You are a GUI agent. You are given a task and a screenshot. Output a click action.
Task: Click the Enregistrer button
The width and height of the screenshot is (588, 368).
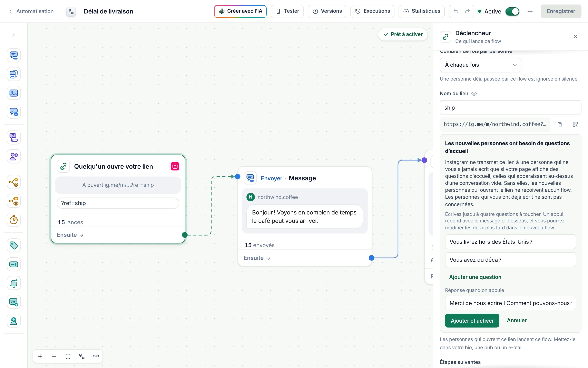561,11
